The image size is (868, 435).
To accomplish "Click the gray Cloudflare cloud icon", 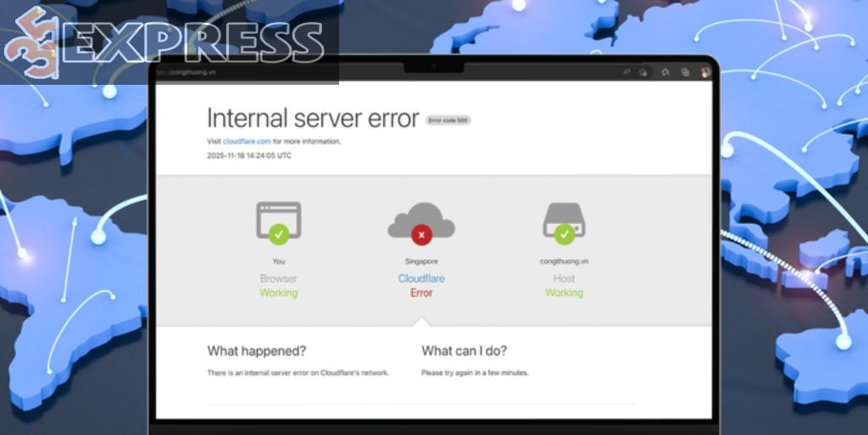I will click(x=421, y=220).
